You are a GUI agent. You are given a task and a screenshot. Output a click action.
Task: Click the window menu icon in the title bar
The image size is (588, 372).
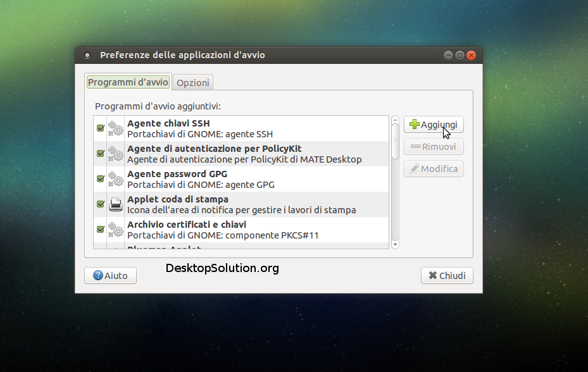click(87, 56)
